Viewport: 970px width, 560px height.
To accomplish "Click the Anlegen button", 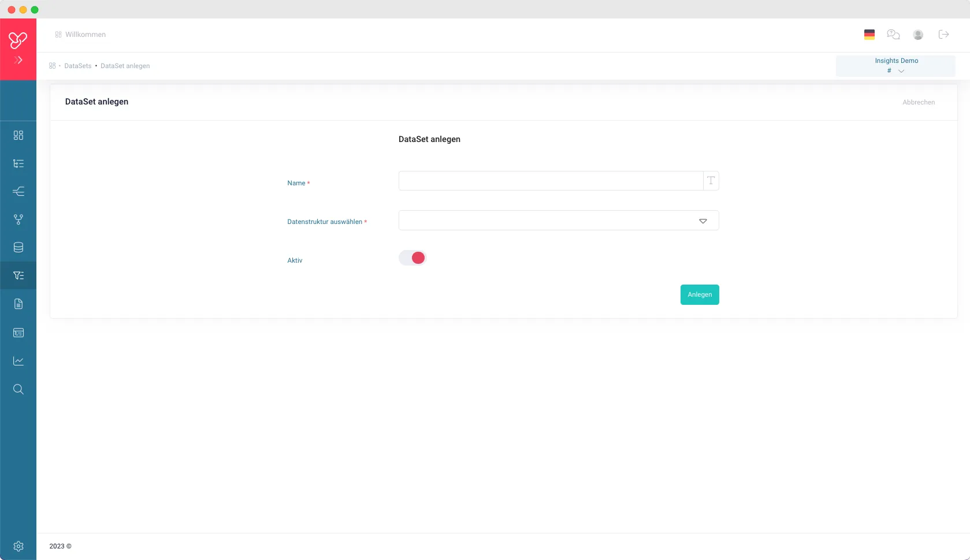I will [700, 294].
